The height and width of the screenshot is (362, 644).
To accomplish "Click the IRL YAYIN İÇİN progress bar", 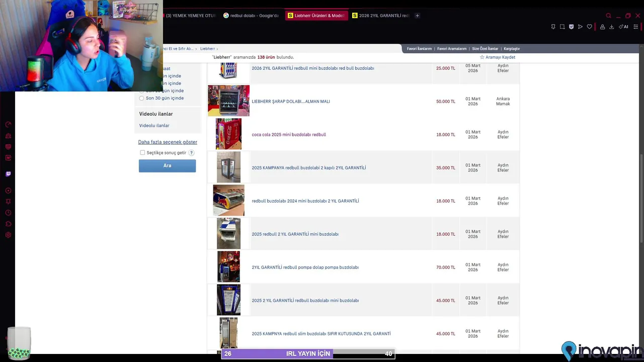I will 308,354.
